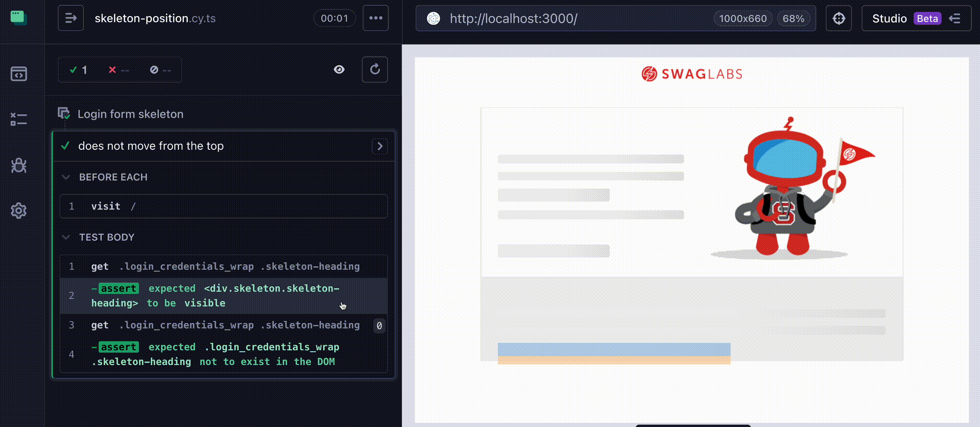
Task: Click the 68% viewport scale badge
Action: click(x=793, y=19)
